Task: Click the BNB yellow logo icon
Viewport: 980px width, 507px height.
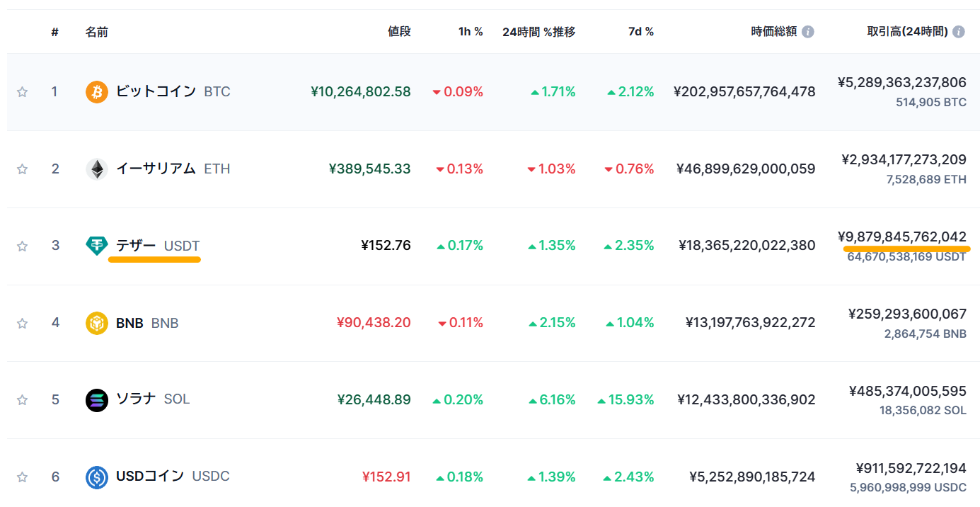Action: point(97,323)
